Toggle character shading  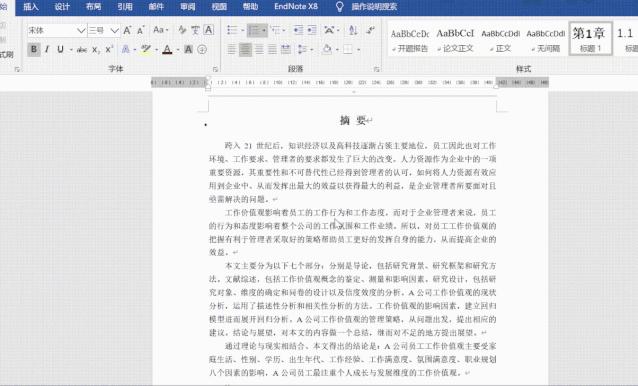188,50
